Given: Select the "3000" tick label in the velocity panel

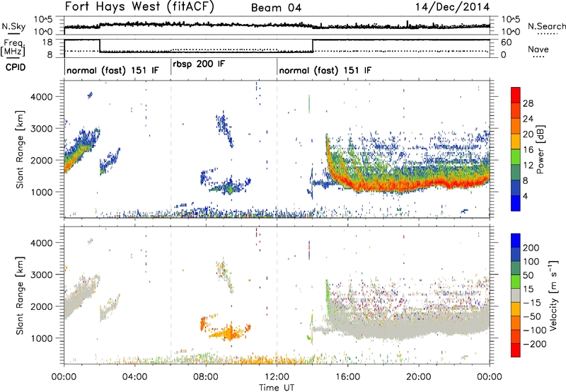Looking at the screenshot, I should pyautogui.click(x=41, y=275).
